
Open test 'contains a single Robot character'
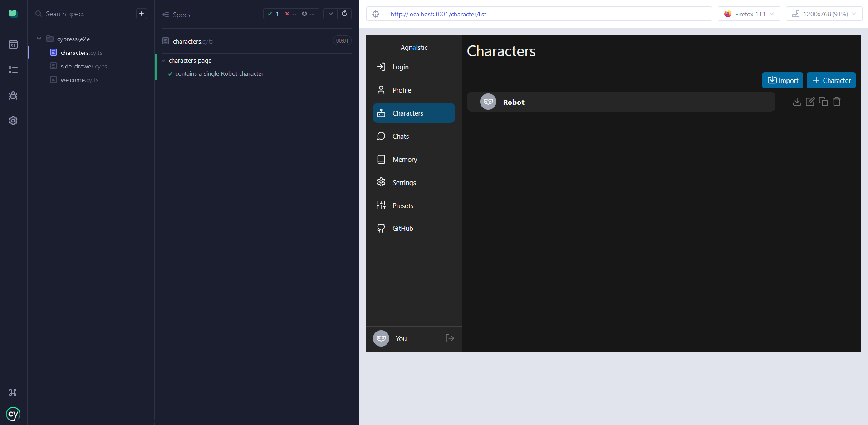point(219,74)
